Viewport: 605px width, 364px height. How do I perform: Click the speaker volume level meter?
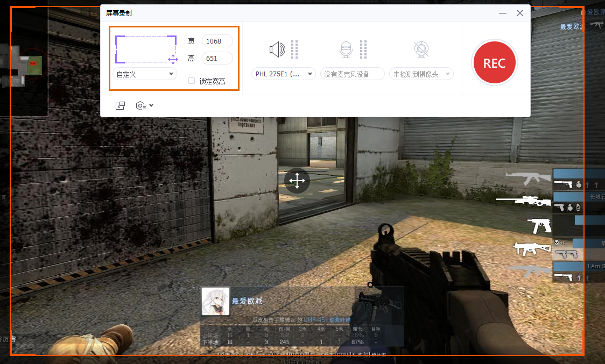[x=294, y=49]
